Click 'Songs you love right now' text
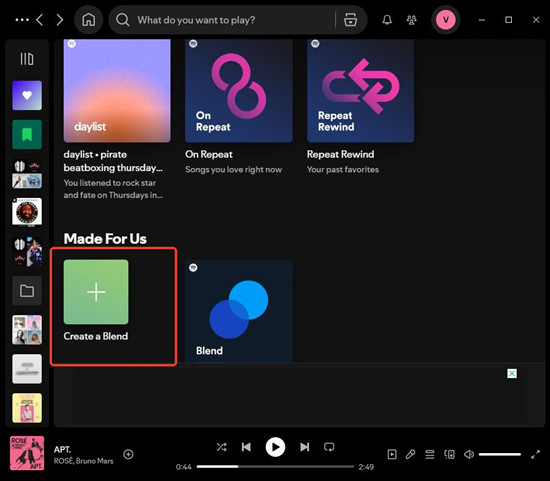The width and height of the screenshot is (550, 481). (x=234, y=169)
